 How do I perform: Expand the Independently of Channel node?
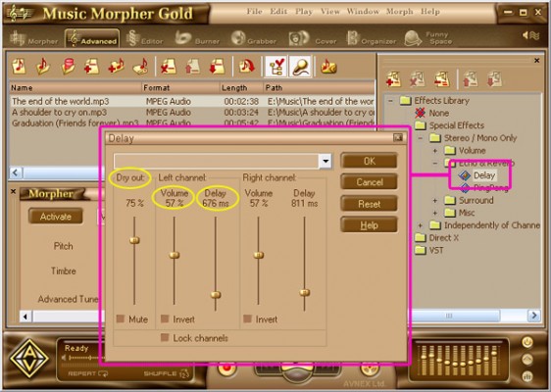click(x=421, y=225)
